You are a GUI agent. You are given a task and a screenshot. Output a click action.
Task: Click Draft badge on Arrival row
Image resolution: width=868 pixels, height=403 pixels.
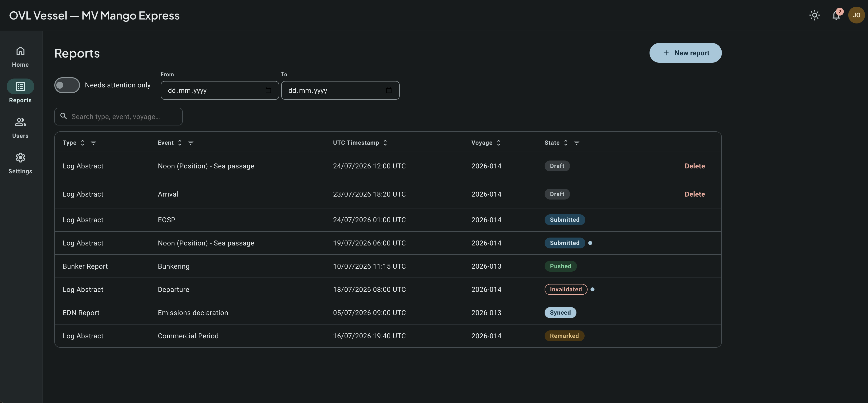[557, 194]
